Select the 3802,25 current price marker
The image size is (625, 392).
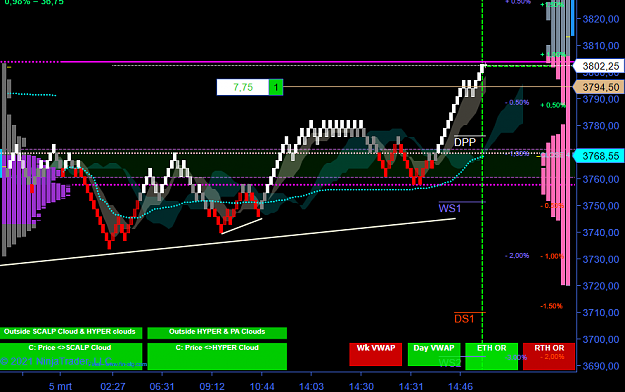tap(599, 66)
